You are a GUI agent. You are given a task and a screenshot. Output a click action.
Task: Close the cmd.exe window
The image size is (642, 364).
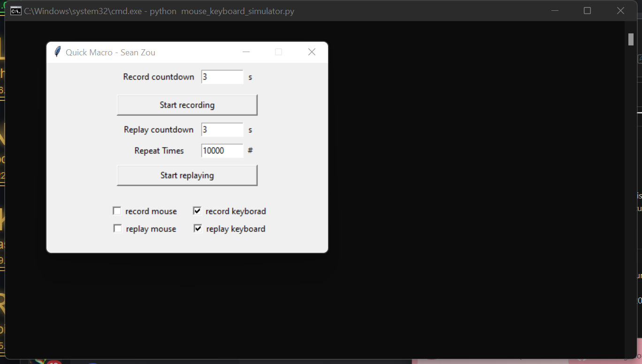point(620,11)
